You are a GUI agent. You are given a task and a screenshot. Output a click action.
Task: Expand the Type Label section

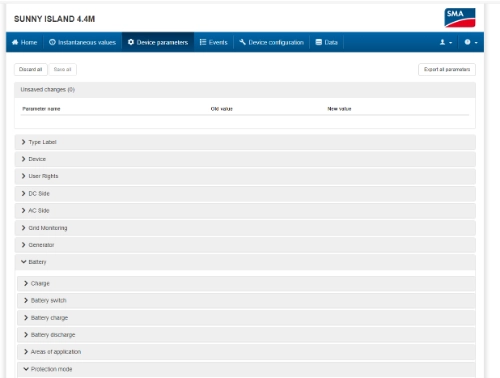245,142
